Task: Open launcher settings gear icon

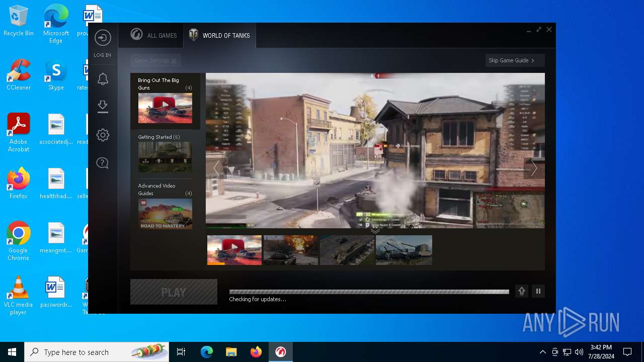Action: [103, 135]
